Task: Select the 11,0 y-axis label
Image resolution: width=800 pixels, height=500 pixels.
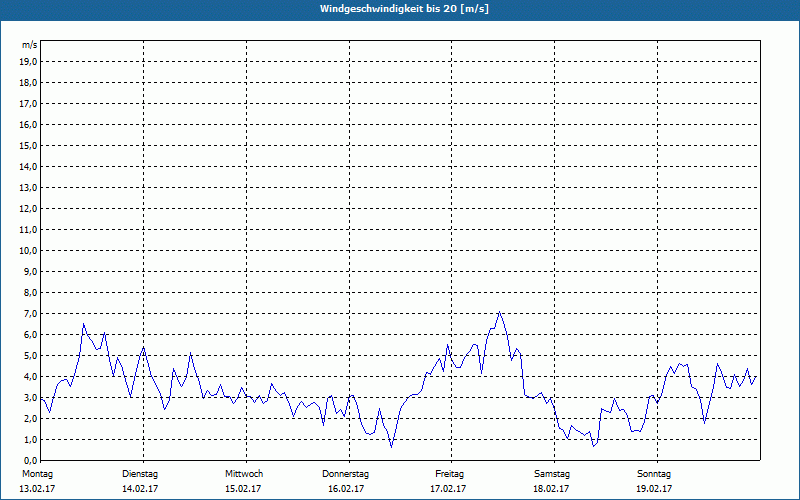Action: pyautogui.click(x=29, y=230)
